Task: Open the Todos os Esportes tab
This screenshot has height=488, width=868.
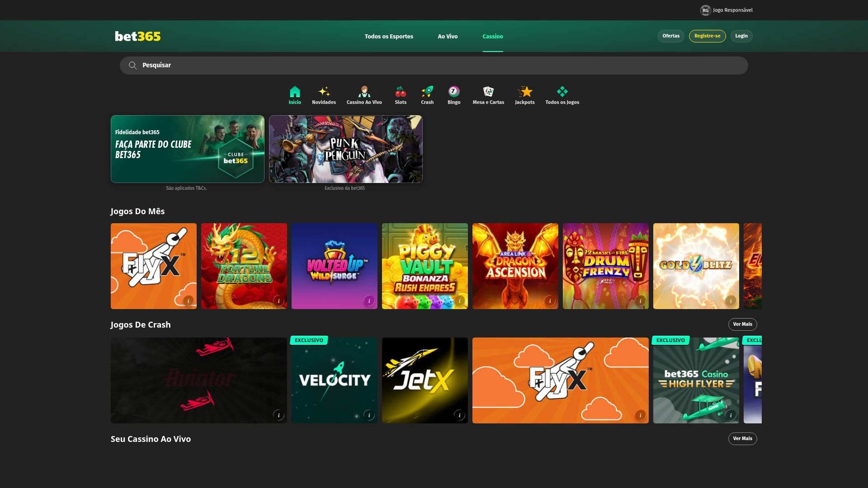Action: (389, 37)
